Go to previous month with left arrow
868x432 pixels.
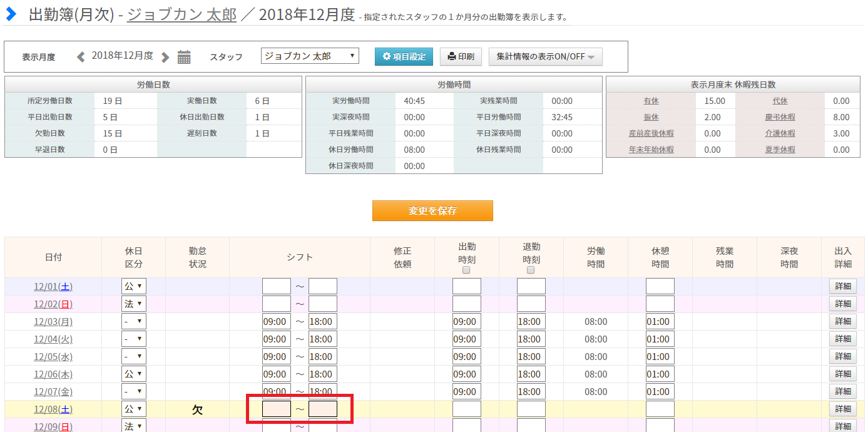(x=81, y=57)
